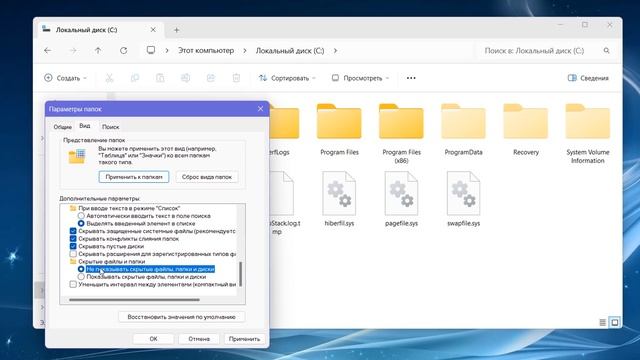Refresh the current folder view

(x=123, y=51)
